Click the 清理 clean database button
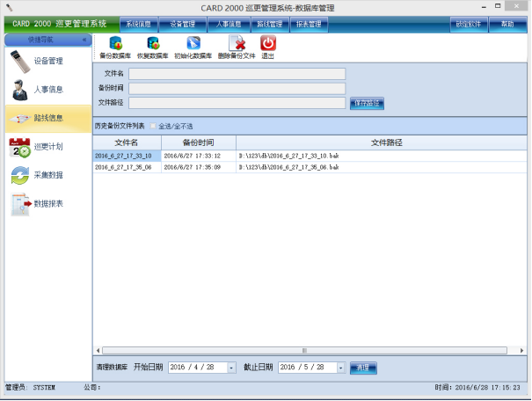 click(x=363, y=368)
